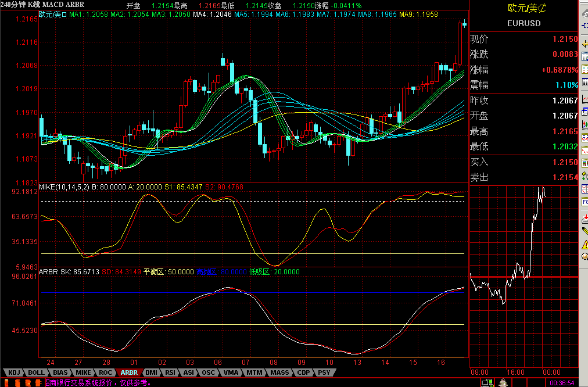The width and height of the screenshot is (588, 387).
Task: Click the 16:00 label on intraday time axis
Action: 515,372
